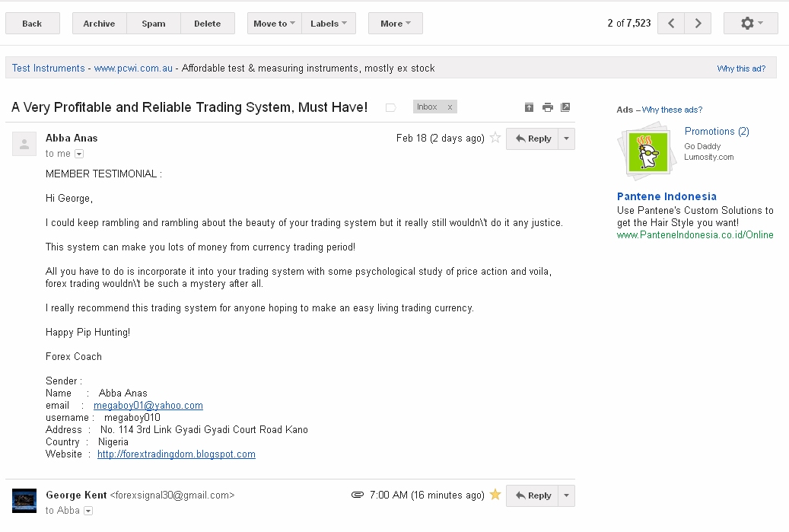Star the Abba Anas message

click(x=495, y=138)
